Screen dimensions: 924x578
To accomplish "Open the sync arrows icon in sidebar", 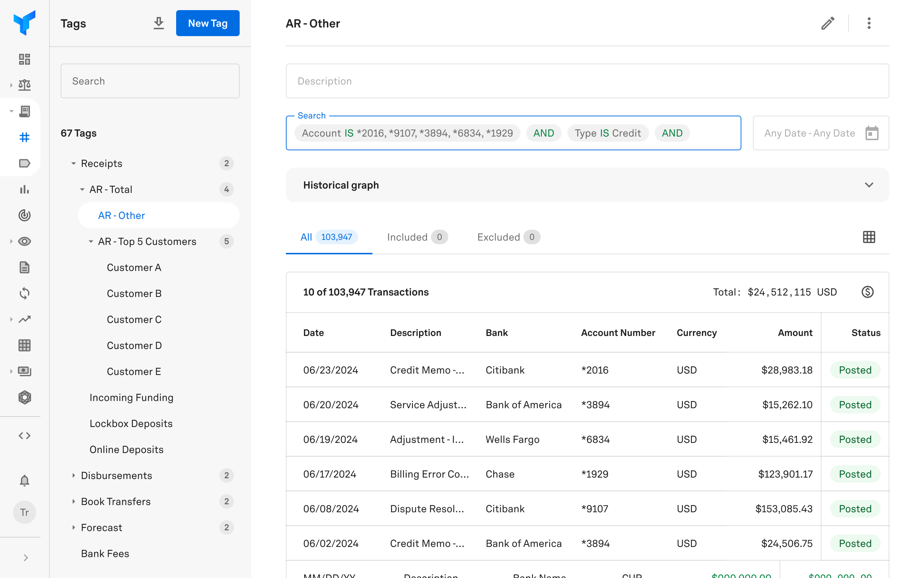I will [x=25, y=293].
